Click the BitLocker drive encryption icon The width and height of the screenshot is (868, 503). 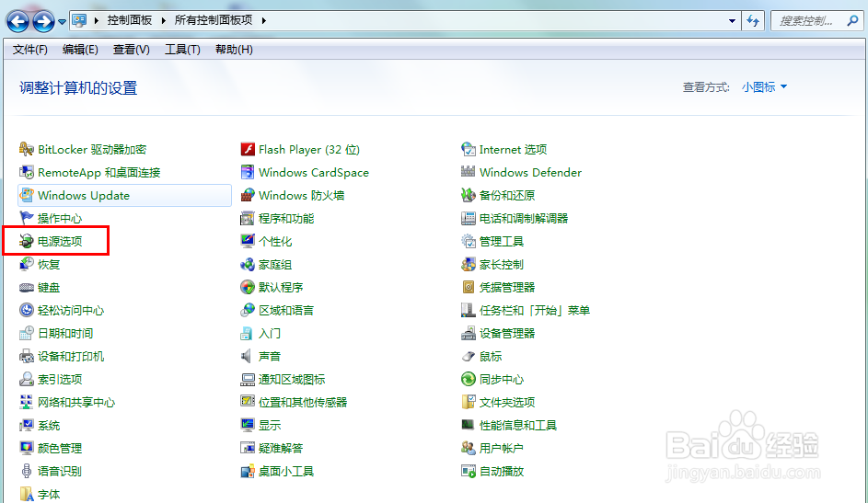tap(26, 149)
